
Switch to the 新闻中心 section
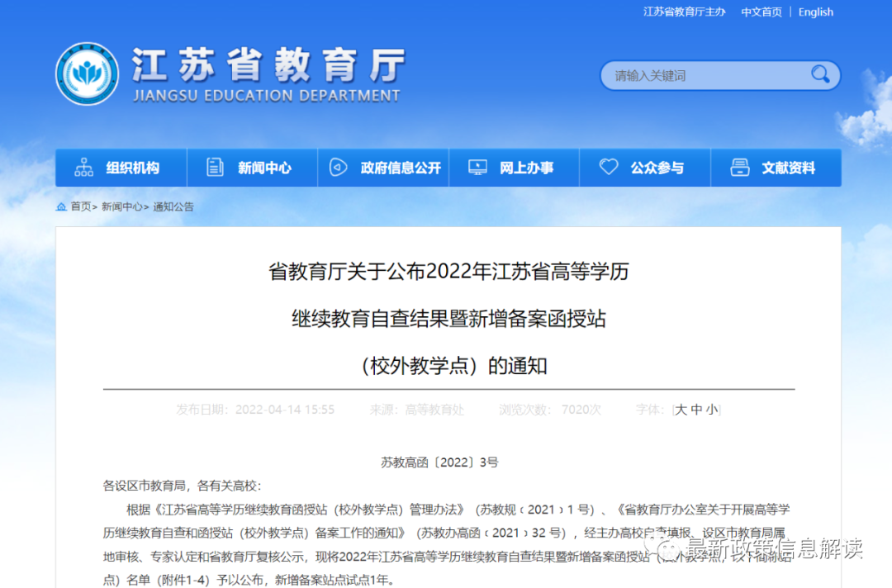[263, 167]
